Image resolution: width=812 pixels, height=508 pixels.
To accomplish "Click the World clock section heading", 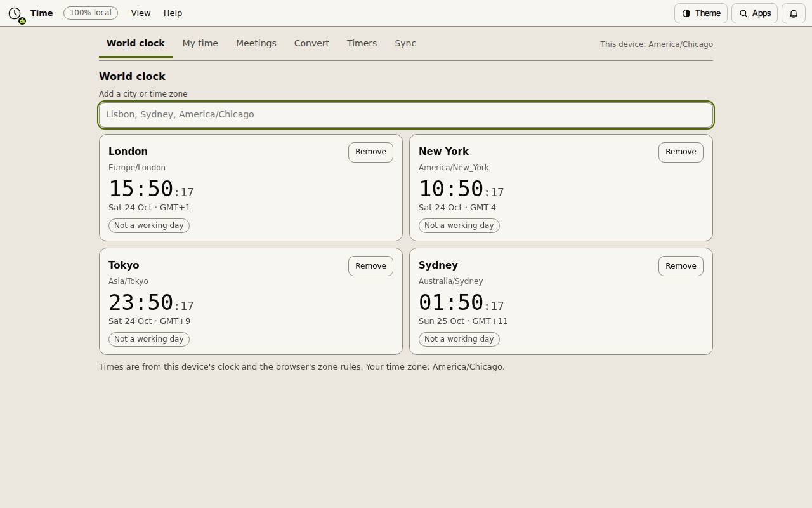I will coord(132,76).
